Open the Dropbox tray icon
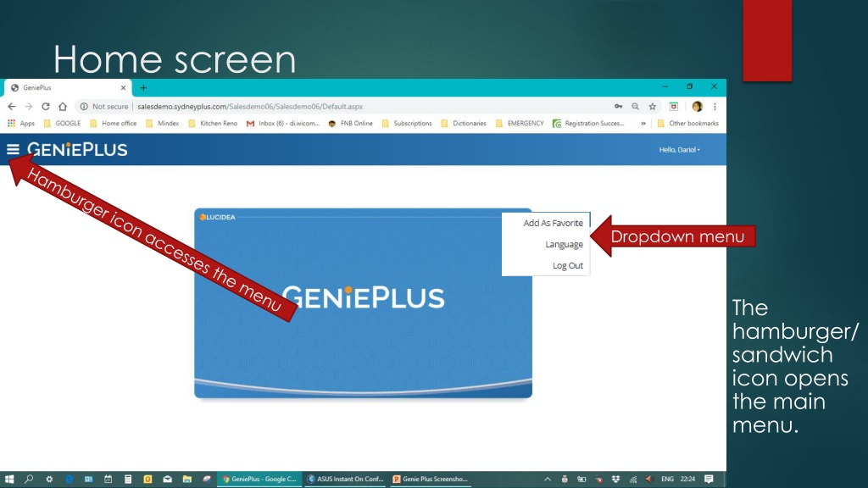The width and height of the screenshot is (868, 488). point(615,480)
